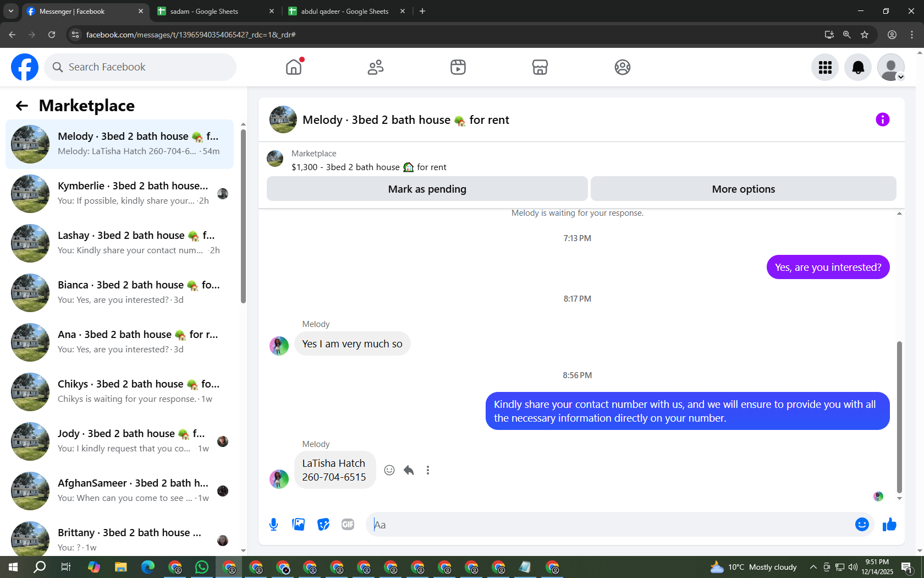Open File Explorer from the taskbar

pyautogui.click(x=120, y=567)
